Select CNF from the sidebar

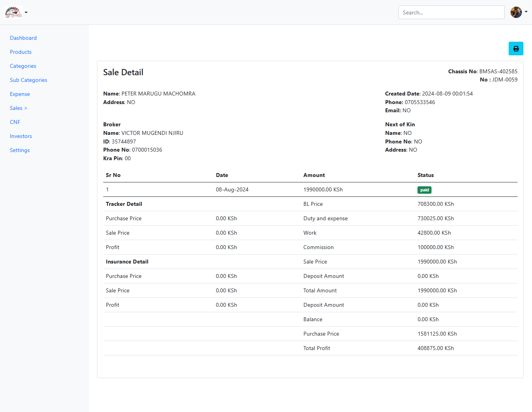coord(15,122)
